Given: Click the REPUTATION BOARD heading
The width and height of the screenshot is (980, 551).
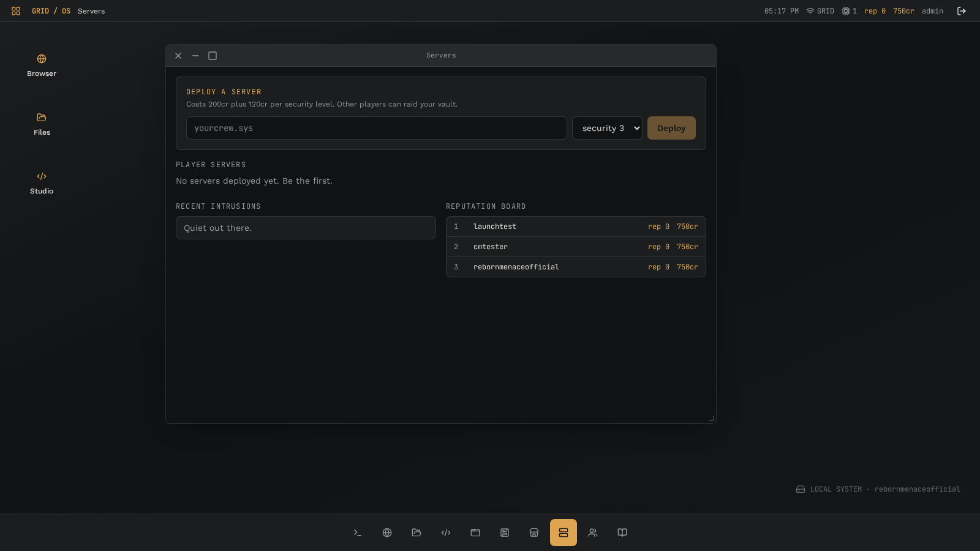Looking at the screenshot, I should [486, 206].
